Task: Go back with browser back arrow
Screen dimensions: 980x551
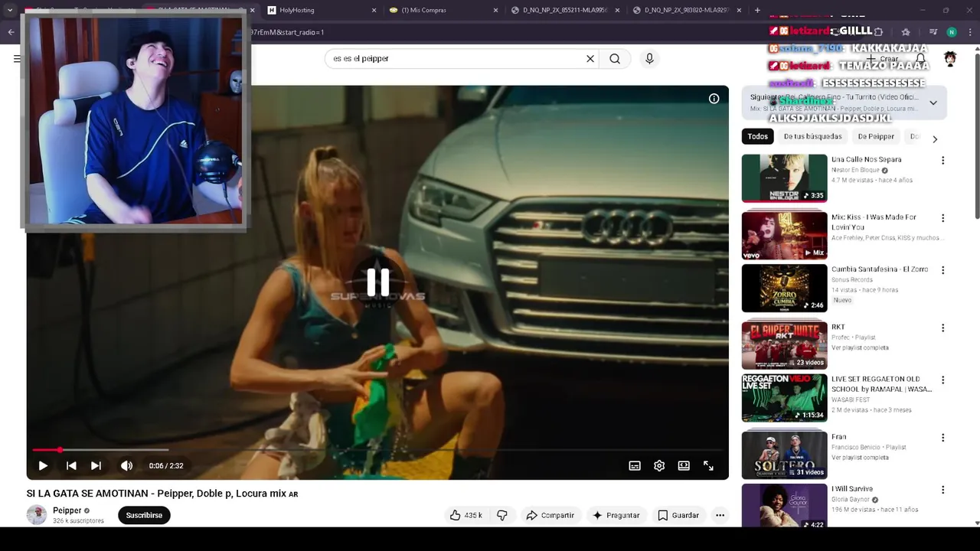Action: click(11, 32)
